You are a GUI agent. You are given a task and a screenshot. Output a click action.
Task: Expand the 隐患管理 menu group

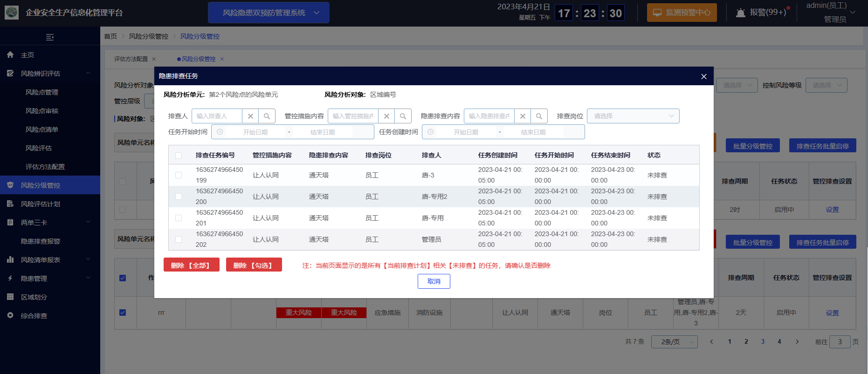click(88, 278)
